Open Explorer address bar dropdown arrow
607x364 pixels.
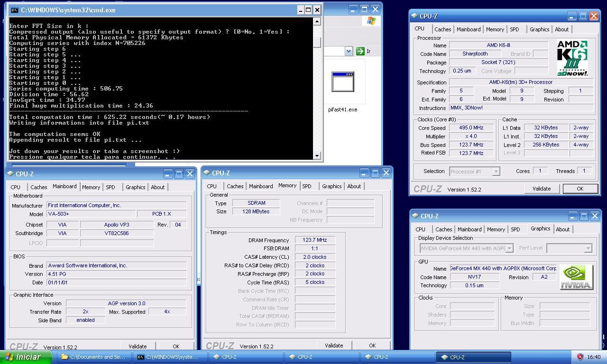point(349,51)
